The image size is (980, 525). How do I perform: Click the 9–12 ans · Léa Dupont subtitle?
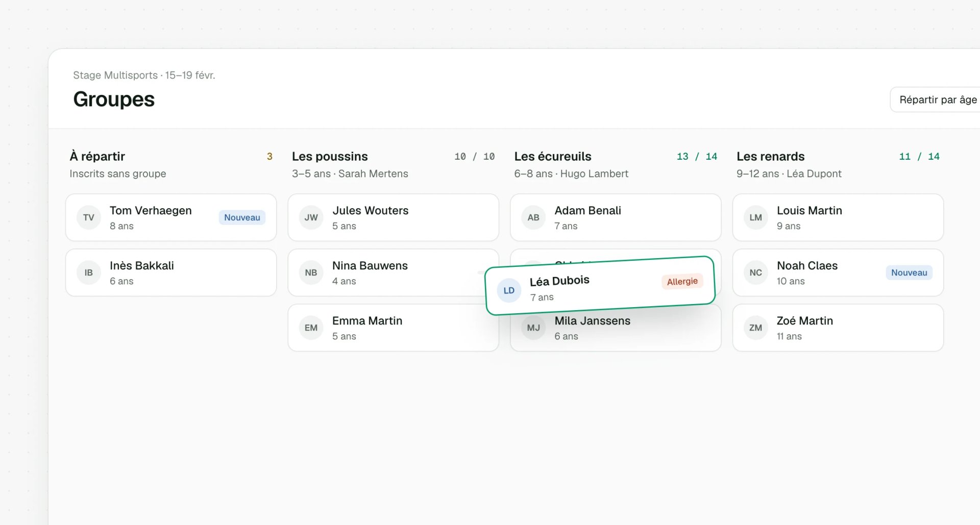click(x=789, y=173)
